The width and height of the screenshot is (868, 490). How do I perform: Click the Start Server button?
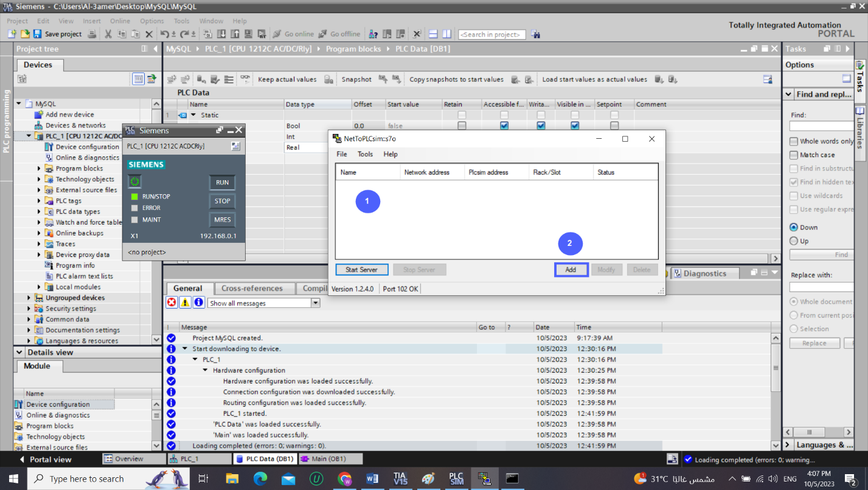[361, 269]
